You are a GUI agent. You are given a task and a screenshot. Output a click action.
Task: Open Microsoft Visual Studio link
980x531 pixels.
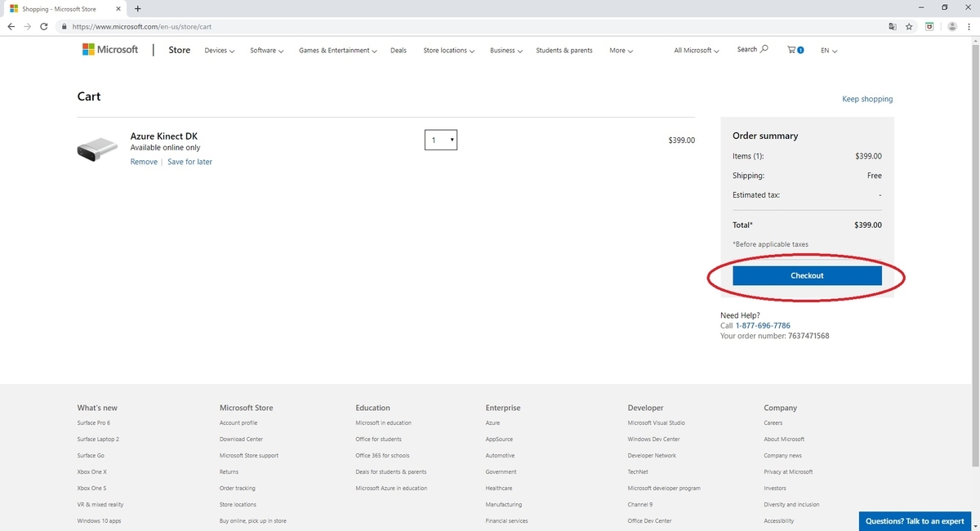[x=657, y=423]
